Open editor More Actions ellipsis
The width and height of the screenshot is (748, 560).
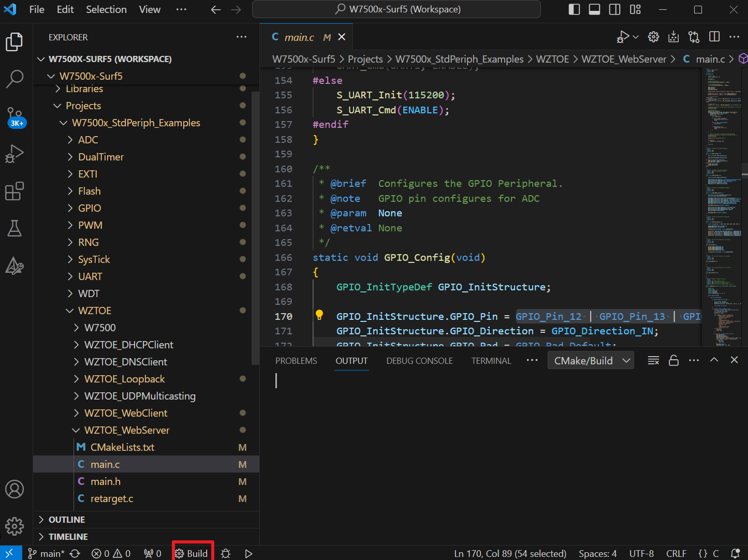(734, 37)
